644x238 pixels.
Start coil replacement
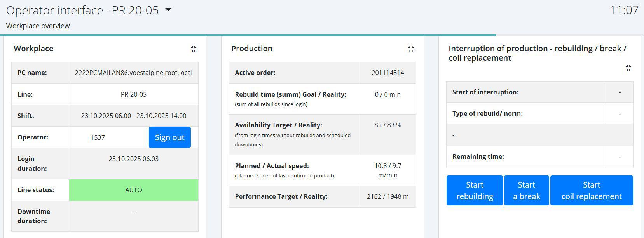[x=591, y=190]
